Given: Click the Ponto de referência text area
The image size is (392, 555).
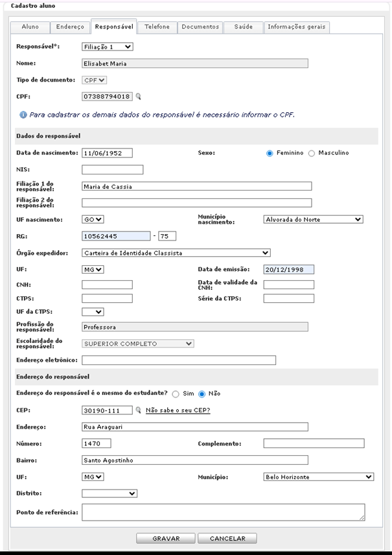Looking at the screenshot, I should click(x=223, y=512).
